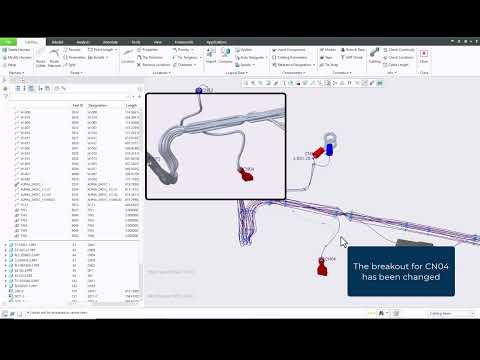Click the Remove Locations command
The width and height of the screenshot is (480, 360).
(x=154, y=65)
